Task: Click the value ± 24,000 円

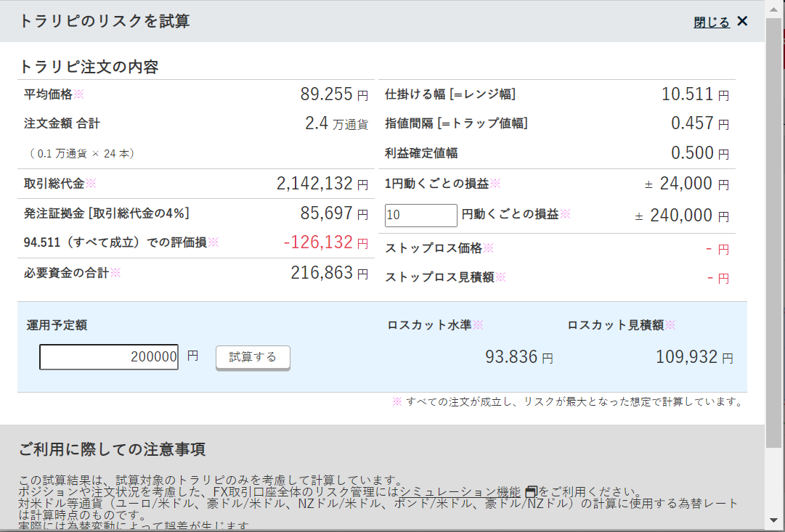Action: (x=687, y=184)
